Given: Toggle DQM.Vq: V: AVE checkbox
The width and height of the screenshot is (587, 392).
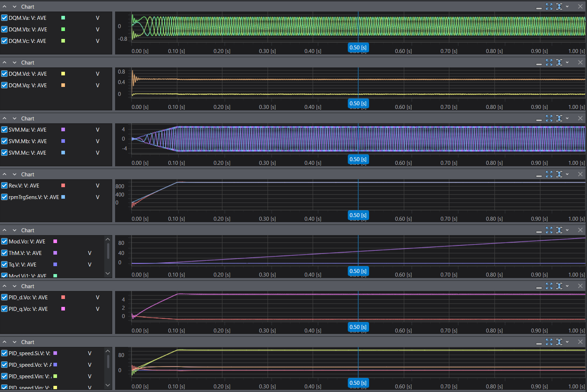Looking at the screenshot, I should pos(4,85).
